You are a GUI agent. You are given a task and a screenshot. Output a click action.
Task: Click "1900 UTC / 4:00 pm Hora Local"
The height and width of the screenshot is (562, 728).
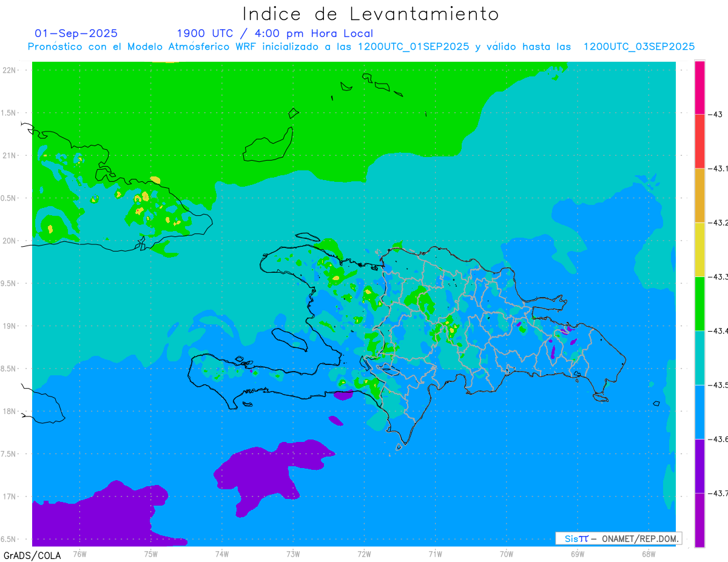pyautogui.click(x=275, y=33)
